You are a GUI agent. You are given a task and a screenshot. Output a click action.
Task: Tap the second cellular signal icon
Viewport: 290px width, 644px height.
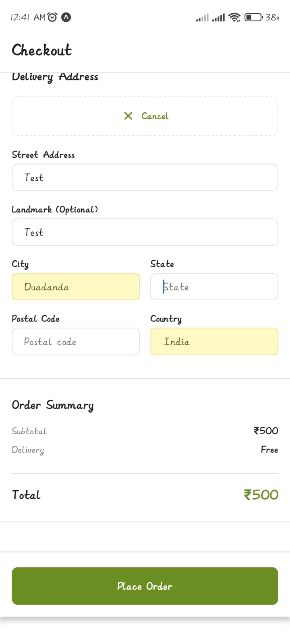click(x=218, y=18)
